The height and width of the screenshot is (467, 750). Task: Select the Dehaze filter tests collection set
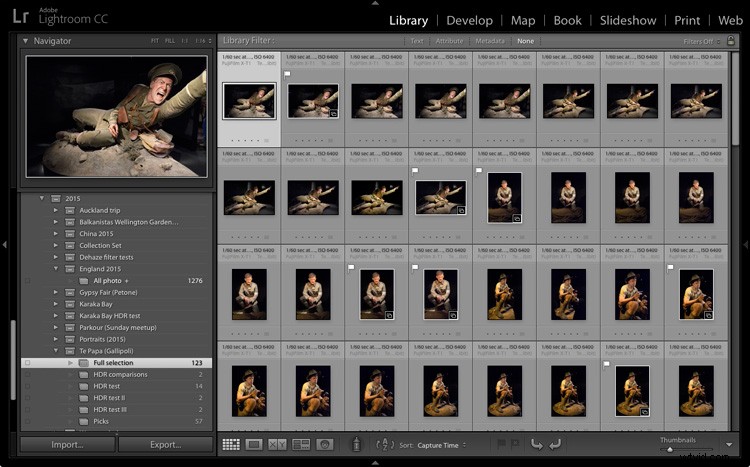click(x=106, y=257)
